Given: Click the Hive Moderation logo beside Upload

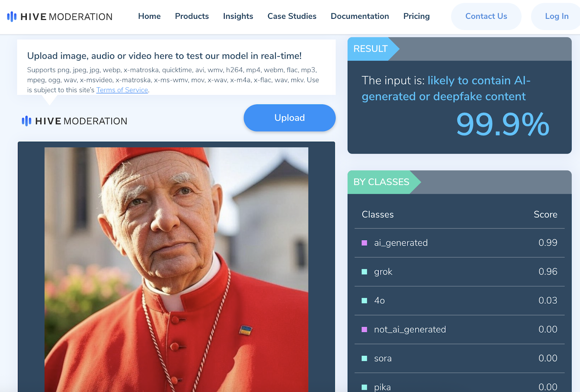Looking at the screenshot, I should (x=75, y=121).
